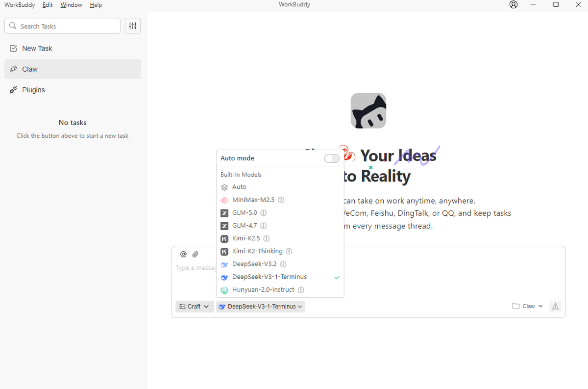The width and height of the screenshot is (588, 389).
Task: Click the @ mention icon
Action: [183, 254]
